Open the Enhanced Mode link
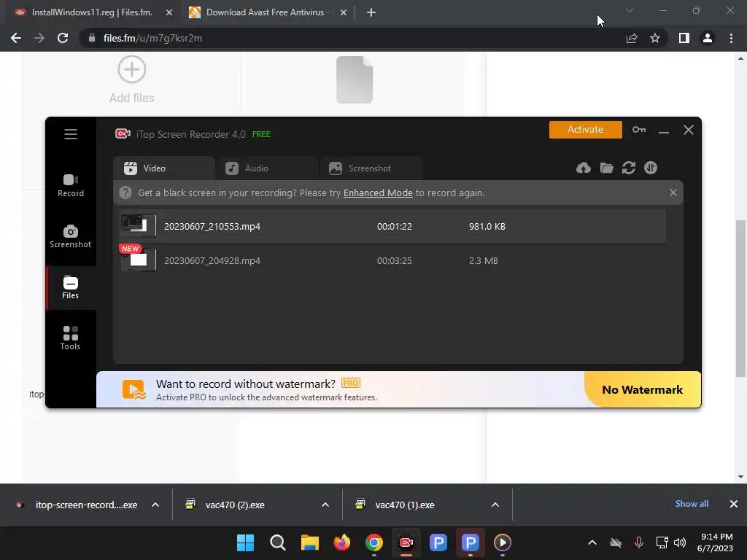 (378, 192)
